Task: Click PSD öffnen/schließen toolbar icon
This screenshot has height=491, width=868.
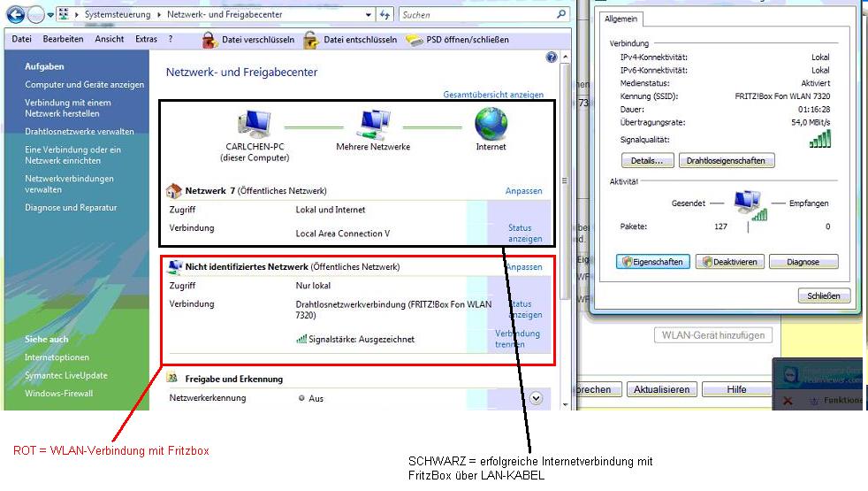Action: (415, 40)
